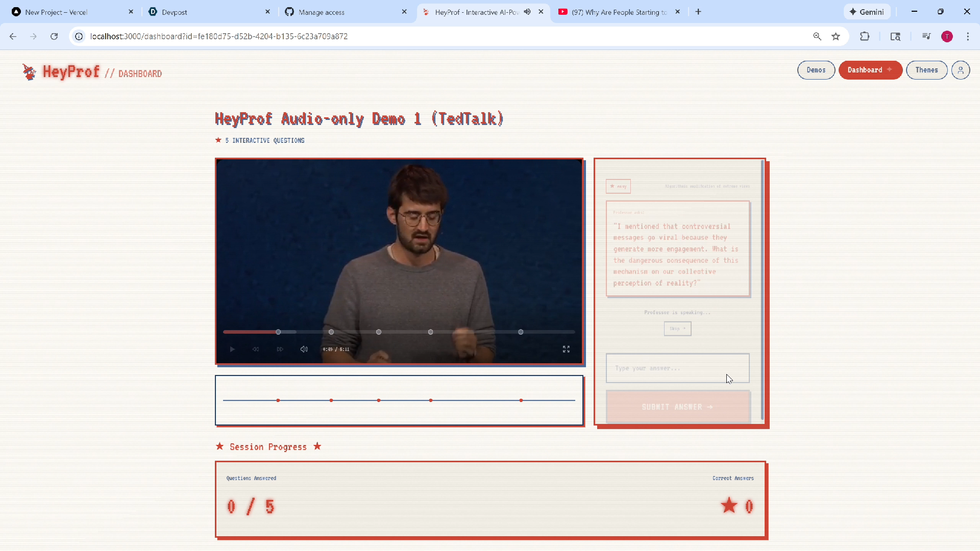980x551 pixels.
Task: Open the Themes menu
Action: 926,70
